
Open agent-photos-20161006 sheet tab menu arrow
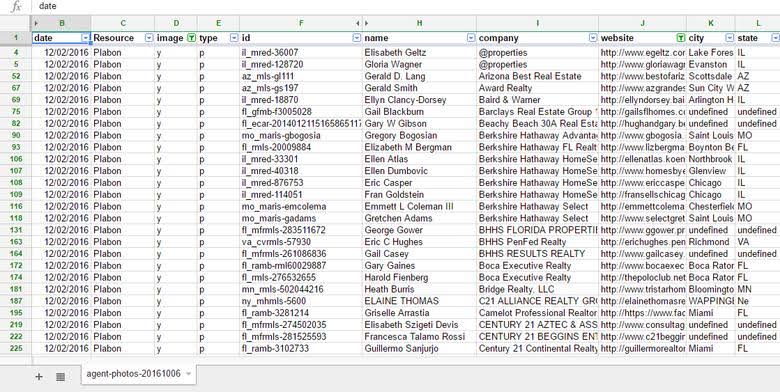click(x=189, y=374)
